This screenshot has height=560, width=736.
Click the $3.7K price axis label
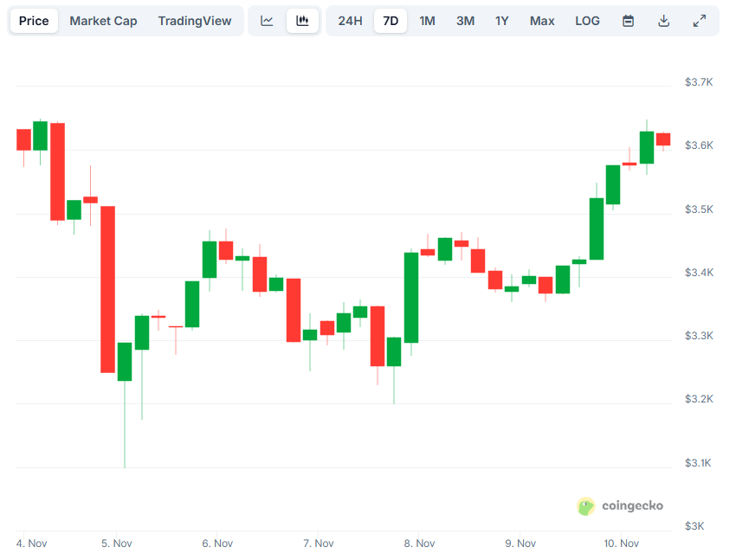pos(698,81)
